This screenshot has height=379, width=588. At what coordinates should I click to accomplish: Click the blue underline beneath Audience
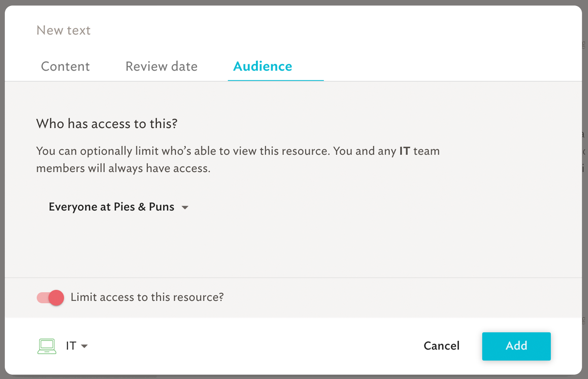pyautogui.click(x=276, y=80)
